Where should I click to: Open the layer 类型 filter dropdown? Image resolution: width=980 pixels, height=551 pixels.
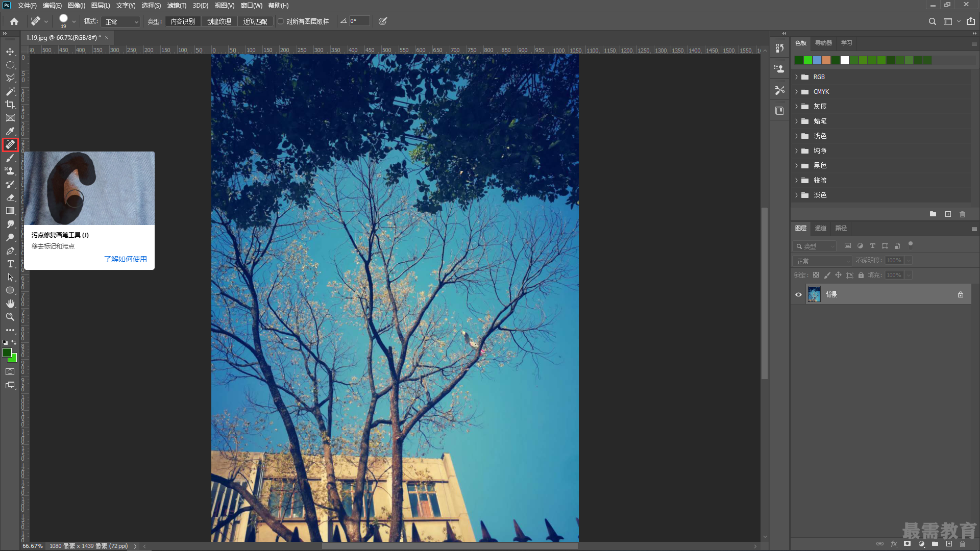tap(815, 246)
